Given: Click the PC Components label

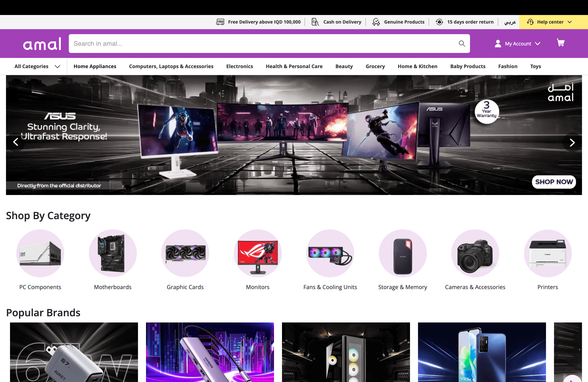Looking at the screenshot, I should (40, 287).
